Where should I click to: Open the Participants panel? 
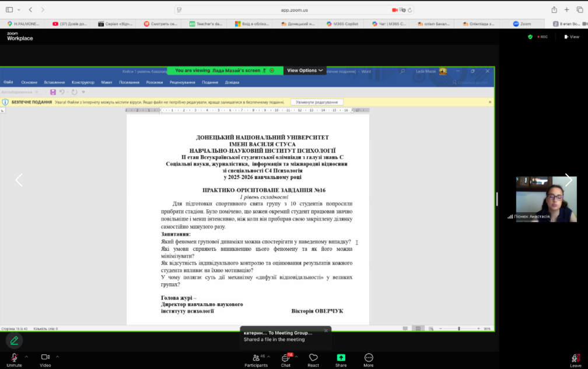click(256, 360)
